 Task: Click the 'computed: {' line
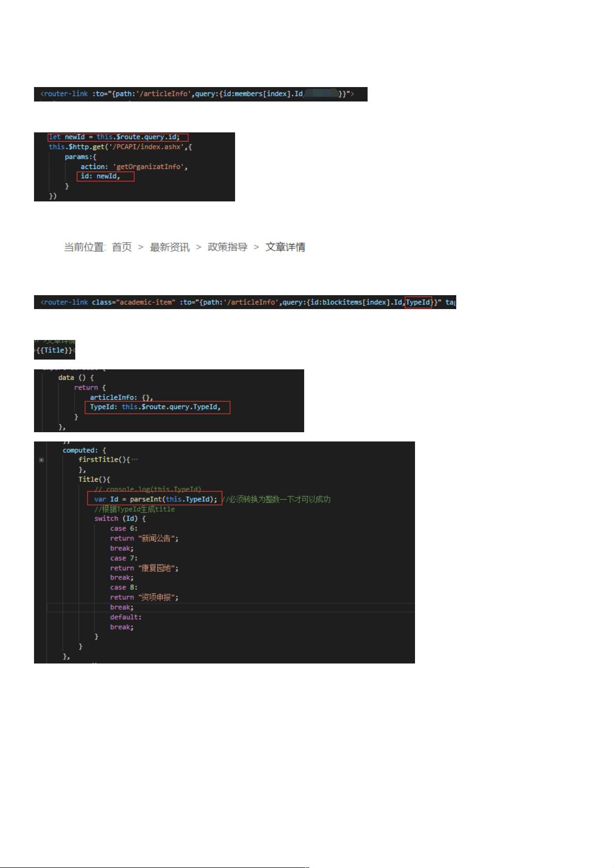[85, 450]
